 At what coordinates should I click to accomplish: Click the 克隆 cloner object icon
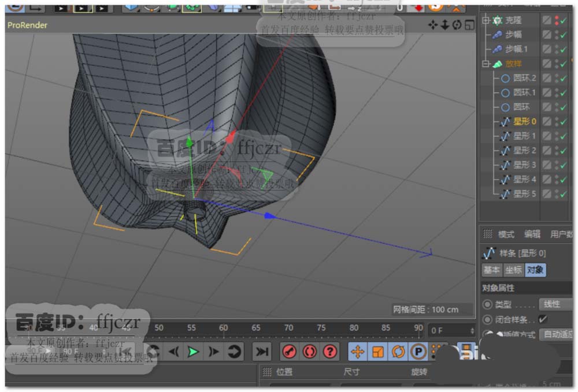[497, 20]
